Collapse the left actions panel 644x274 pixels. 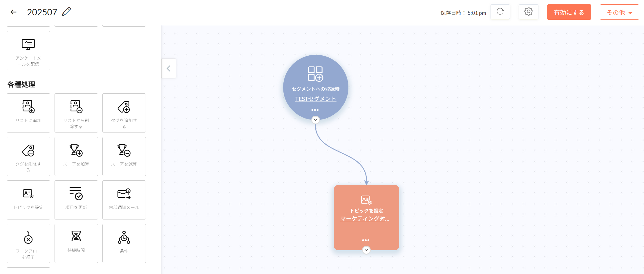click(169, 68)
